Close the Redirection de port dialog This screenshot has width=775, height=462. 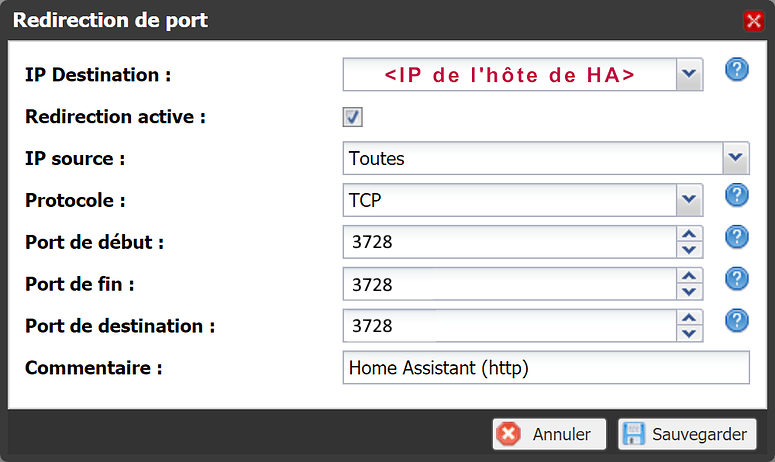point(753,21)
